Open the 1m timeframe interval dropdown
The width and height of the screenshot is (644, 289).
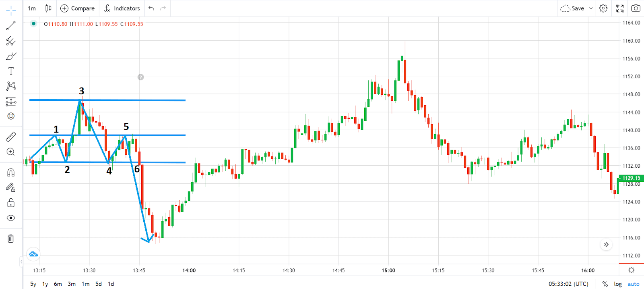(x=32, y=8)
